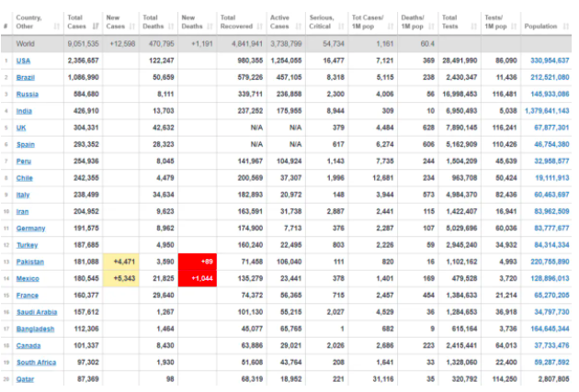579x392 pixels.
Task: Open the India country link
Action: (24, 111)
